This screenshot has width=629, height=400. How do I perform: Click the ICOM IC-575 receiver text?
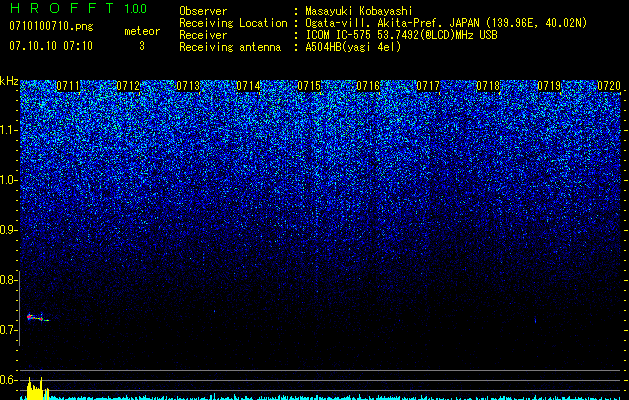pyautogui.click(x=401, y=35)
